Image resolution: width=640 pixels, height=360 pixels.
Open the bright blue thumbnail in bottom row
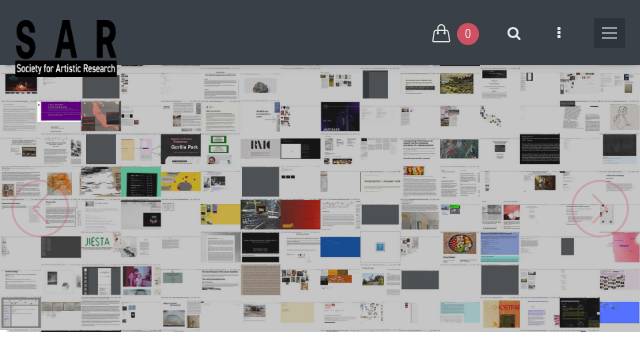point(619,312)
